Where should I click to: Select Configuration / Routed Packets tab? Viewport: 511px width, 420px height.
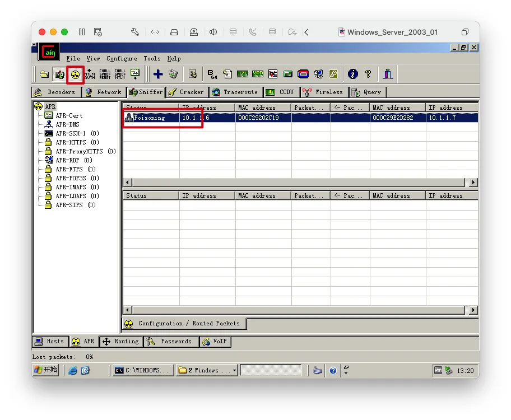click(184, 324)
